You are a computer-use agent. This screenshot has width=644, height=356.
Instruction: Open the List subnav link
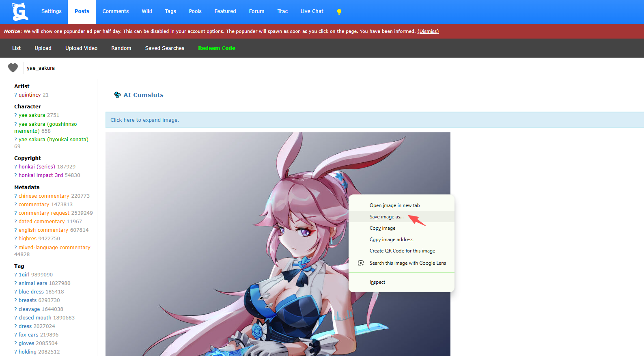coord(16,48)
